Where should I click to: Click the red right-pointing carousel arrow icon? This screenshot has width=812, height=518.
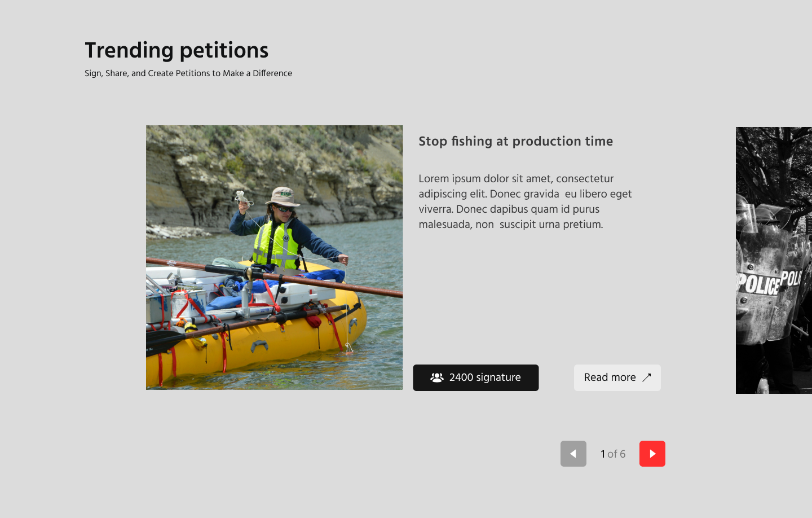(x=652, y=454)
